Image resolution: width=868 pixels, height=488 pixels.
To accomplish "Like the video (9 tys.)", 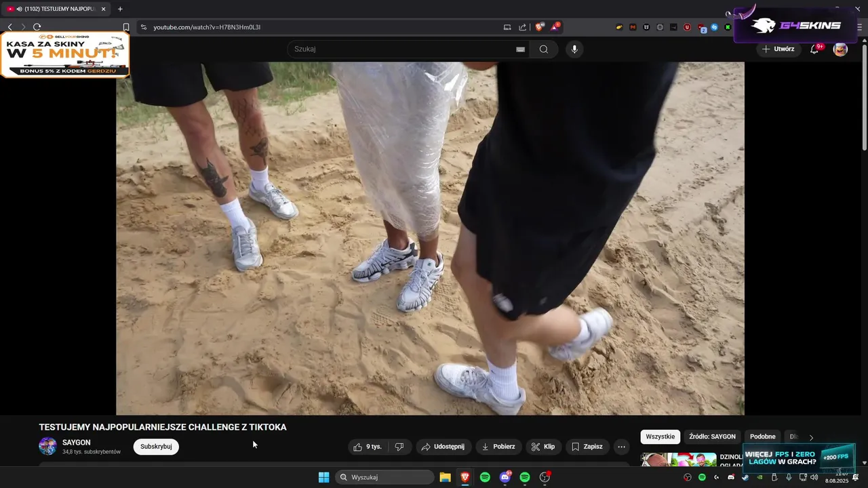I will (x=368, y=447).
